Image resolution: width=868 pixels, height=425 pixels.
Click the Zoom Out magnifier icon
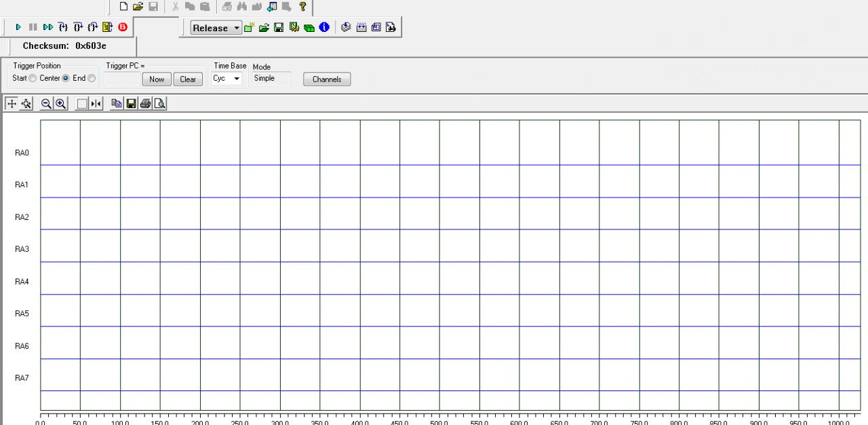[x=46, y=103]
